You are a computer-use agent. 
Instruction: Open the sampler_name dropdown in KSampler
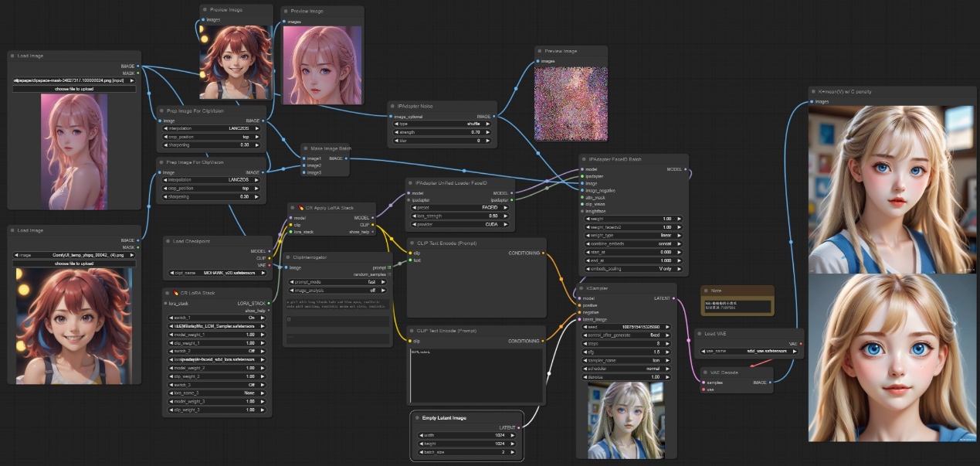point(626,360)
